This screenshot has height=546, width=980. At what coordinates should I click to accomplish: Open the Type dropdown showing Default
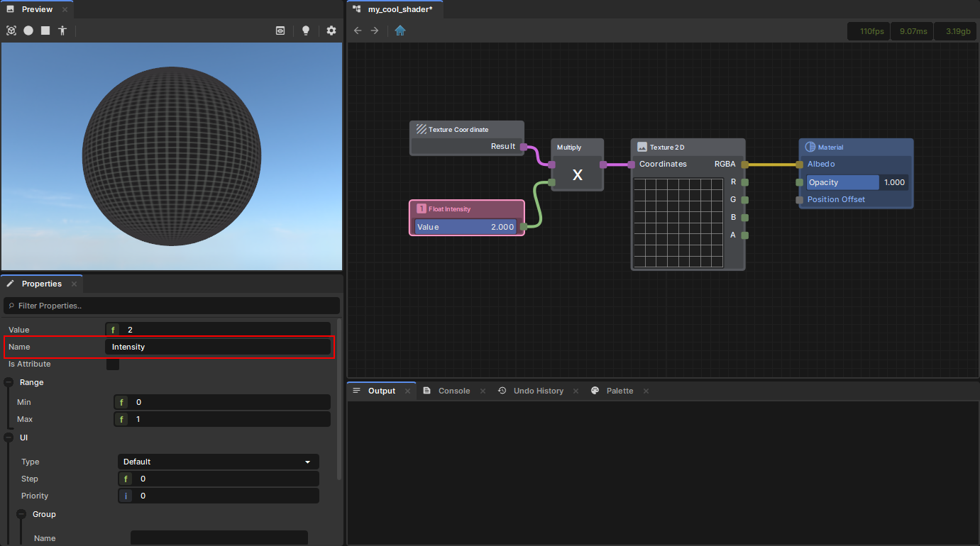218,462
